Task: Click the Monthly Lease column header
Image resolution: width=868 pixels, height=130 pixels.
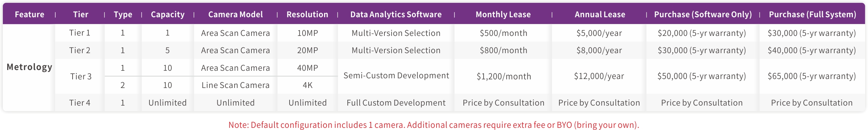Action: 503,14
